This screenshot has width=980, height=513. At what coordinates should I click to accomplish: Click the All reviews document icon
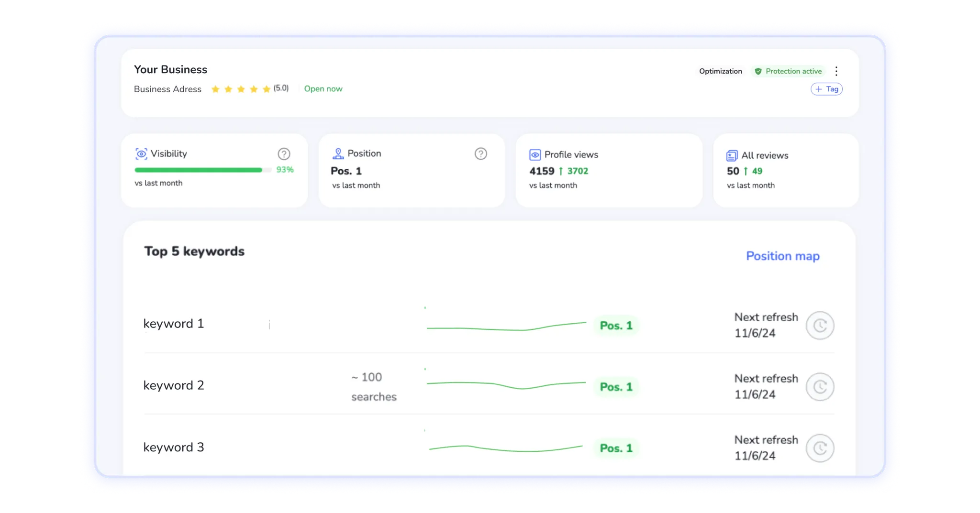click(x=732, y=156)
